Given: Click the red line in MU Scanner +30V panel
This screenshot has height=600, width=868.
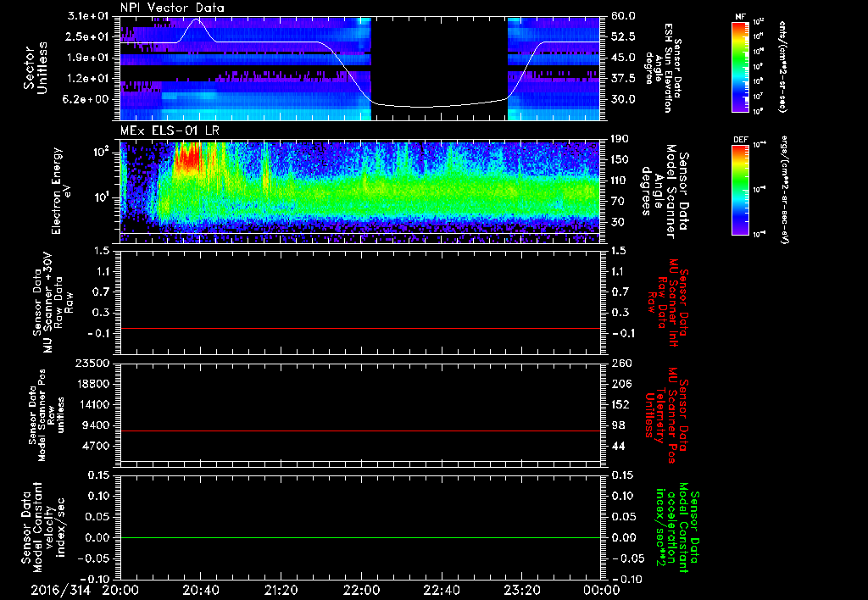Looking at the screenshot, I should (x=360, y=328).
